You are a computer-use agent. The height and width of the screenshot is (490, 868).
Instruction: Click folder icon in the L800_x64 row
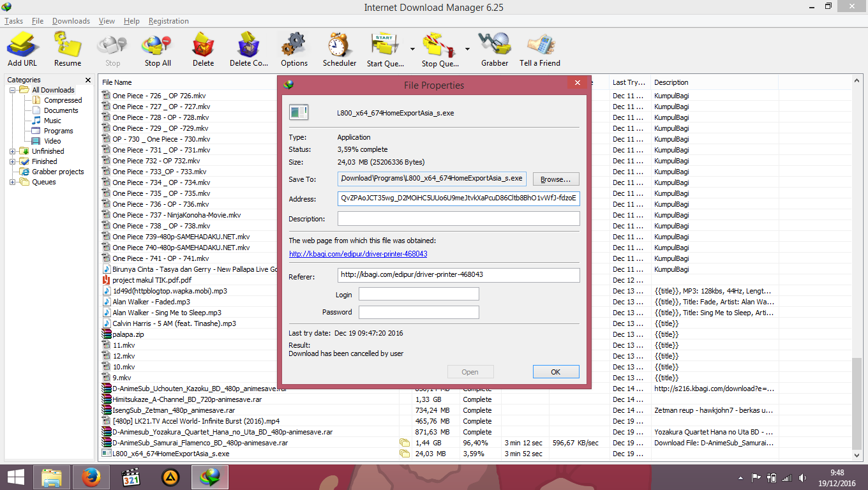coord(404,454)
